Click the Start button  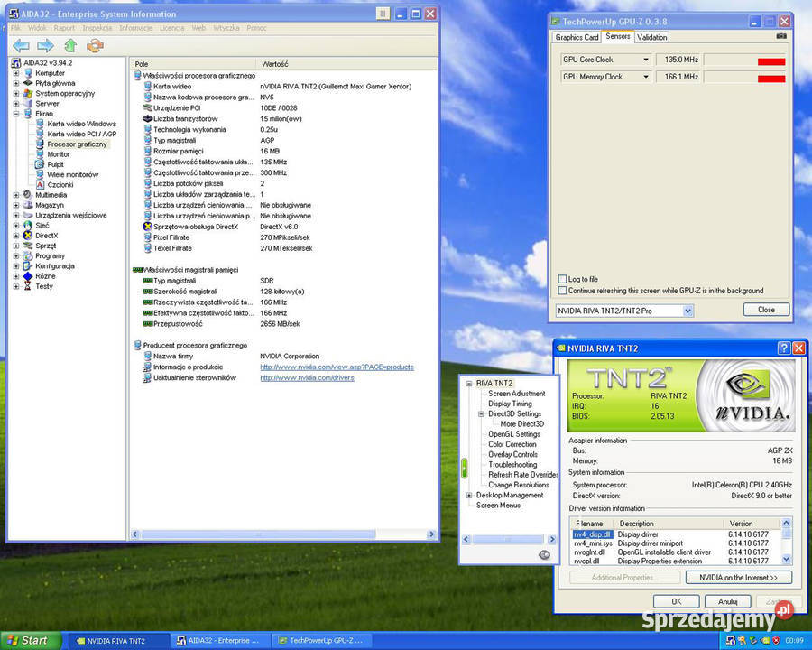pyautogui.click(x=30, y=640)
